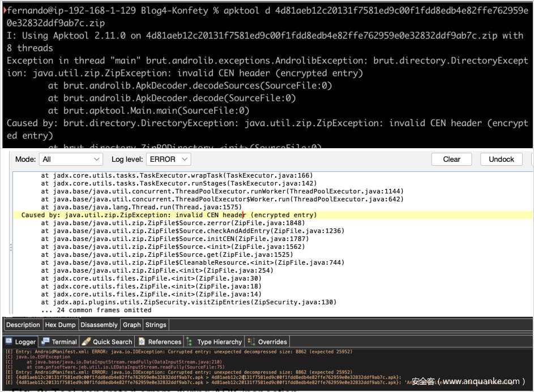Open the Disassembly tab
The image size is (534, 392).
point(99,325)
